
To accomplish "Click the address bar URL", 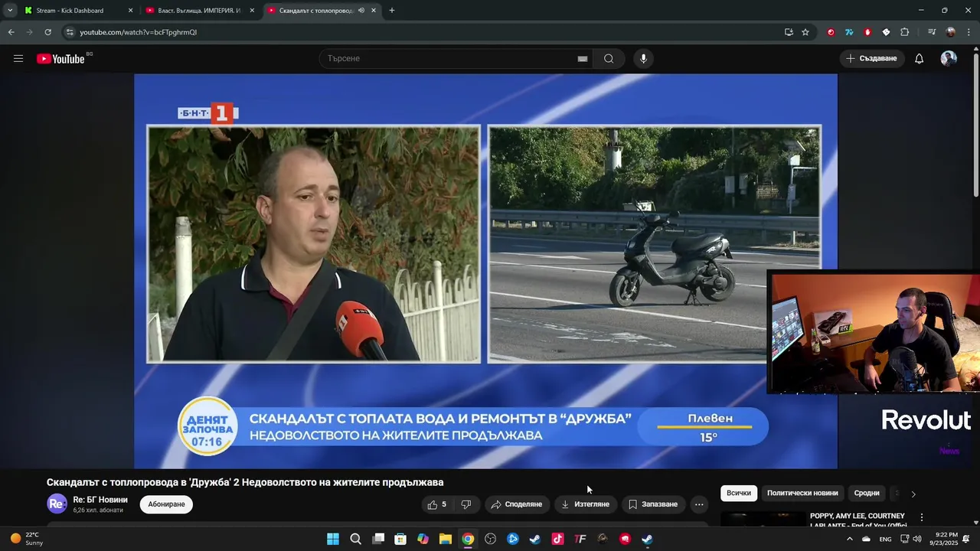I will tap(139, 32).
